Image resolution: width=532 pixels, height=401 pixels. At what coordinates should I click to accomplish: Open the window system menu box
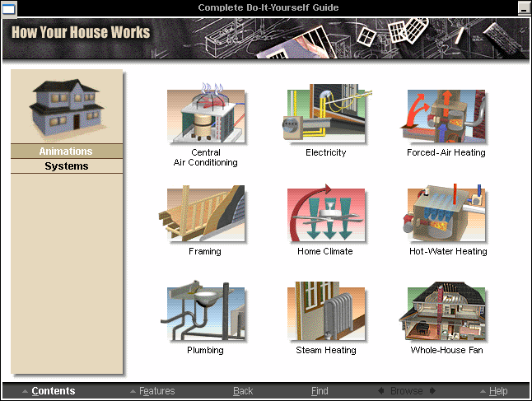8,8
